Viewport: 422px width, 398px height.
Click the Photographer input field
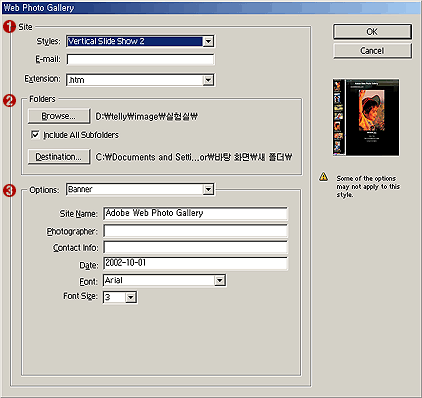pos(195,231)
